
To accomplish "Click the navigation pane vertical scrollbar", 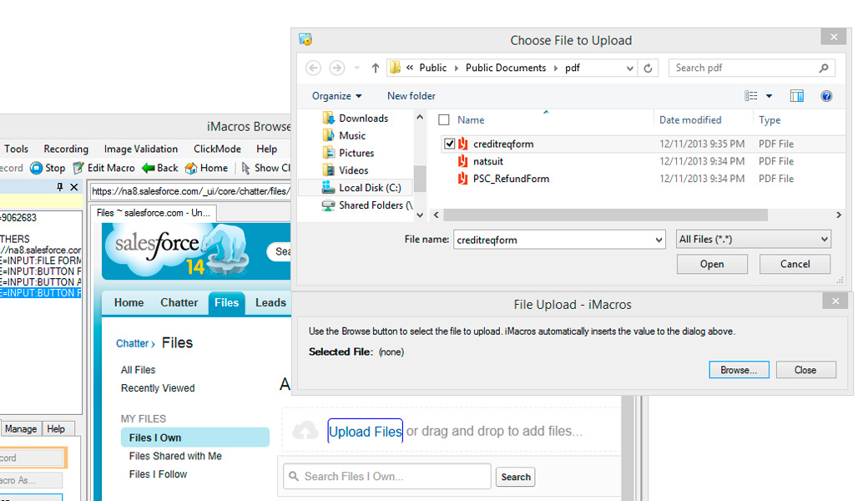I will [420, 178].
